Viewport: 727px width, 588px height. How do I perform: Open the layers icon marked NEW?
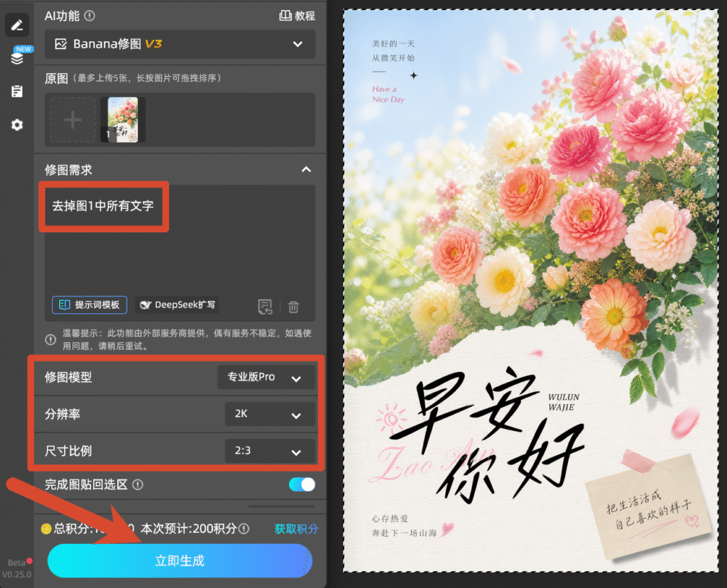pos(17,58)
